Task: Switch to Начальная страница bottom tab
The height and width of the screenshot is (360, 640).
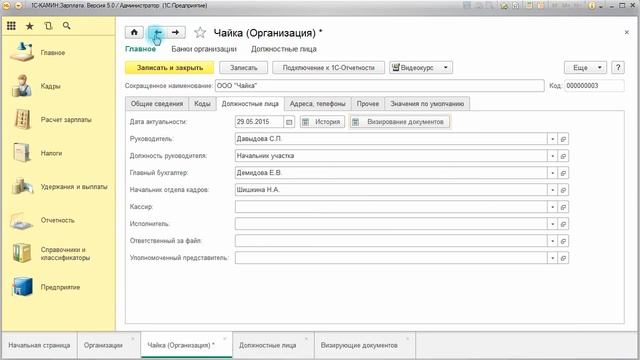Action: tap(39, 345)
